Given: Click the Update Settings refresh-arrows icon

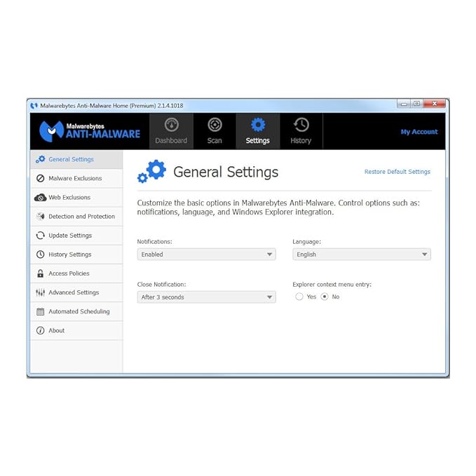Looking at the screenshot, I should pos(41,236).
